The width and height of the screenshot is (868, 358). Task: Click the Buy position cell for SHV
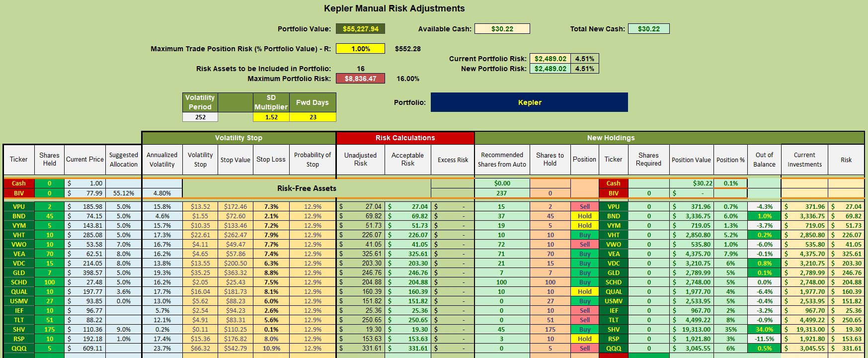(584, 330)
